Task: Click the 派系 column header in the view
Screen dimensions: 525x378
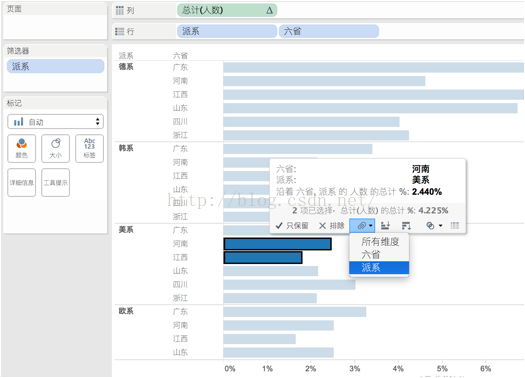Action: click(126, 56)
